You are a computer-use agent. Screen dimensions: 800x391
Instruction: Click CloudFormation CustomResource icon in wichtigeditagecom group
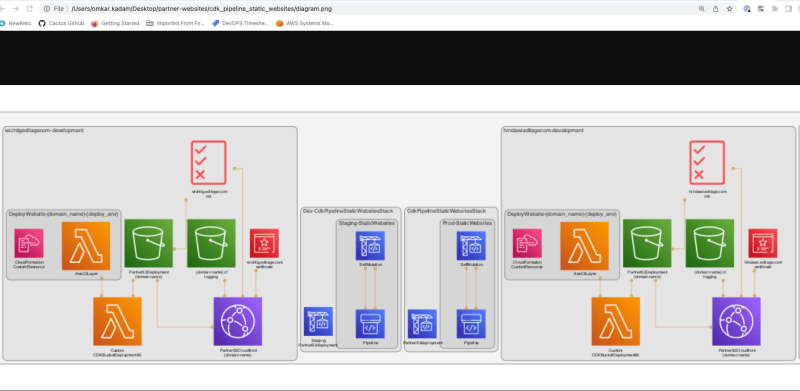[29, 243]
